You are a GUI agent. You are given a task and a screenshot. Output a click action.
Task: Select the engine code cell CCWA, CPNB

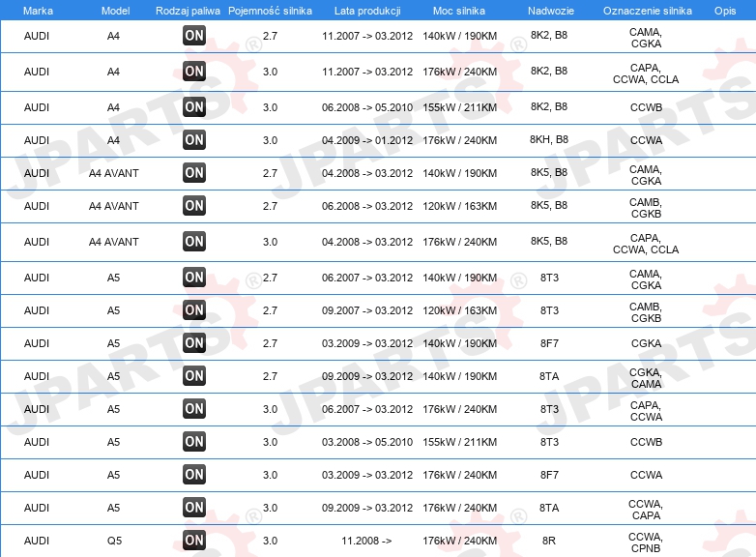pos(646,542)
